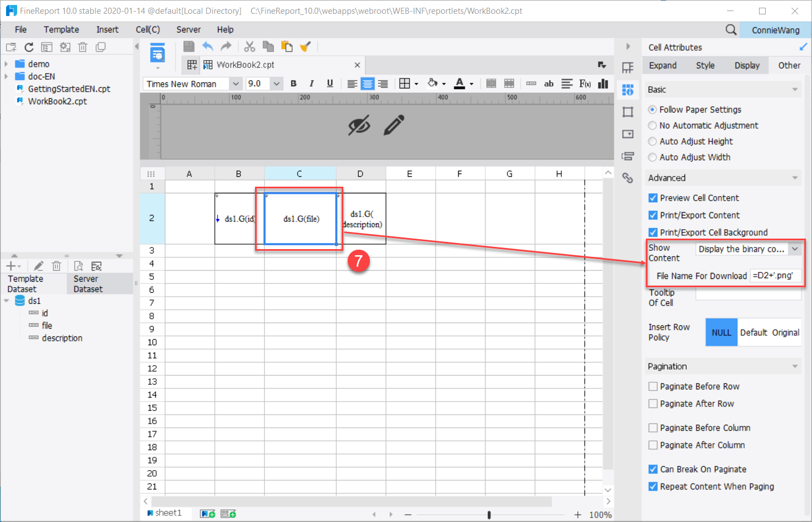Open the Template menu
The image size is (812, 522).
[61, 29]
